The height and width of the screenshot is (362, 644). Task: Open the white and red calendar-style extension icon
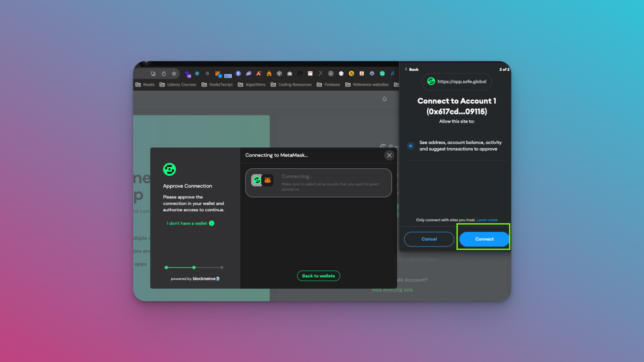pos(310,74)
